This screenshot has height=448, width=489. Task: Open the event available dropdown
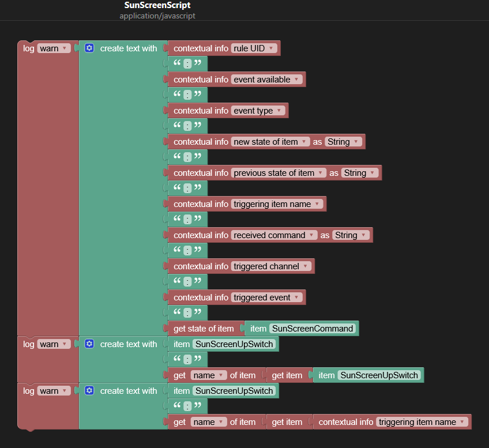pos(266,80)
